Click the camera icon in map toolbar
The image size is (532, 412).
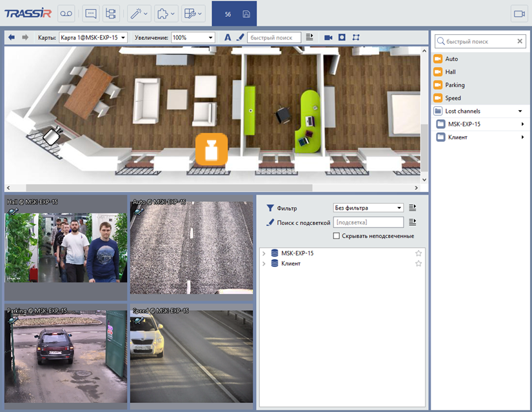pos(328,37)
